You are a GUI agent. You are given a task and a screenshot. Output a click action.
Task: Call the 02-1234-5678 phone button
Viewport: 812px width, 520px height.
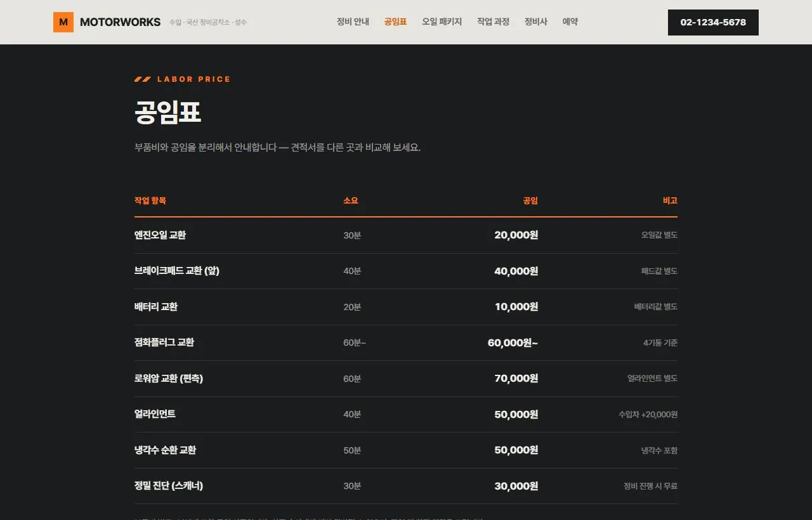(713, 22)
